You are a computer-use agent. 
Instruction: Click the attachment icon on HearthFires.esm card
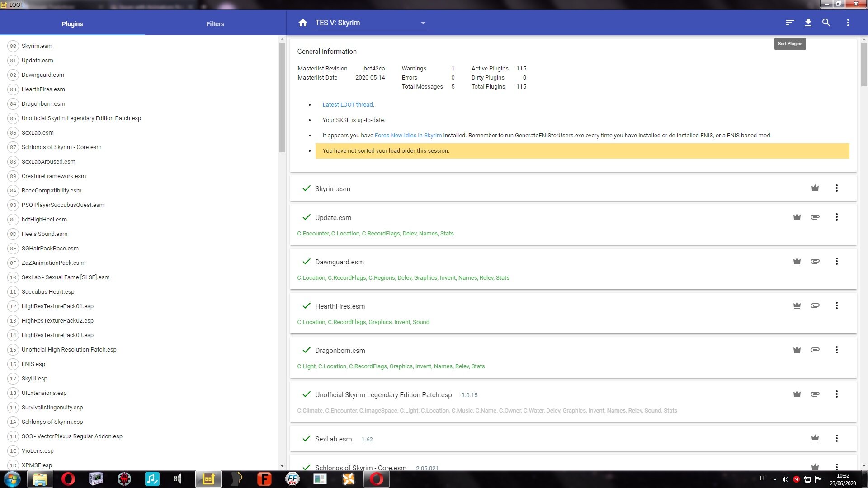pyautogui.click(x=815, y=305)
